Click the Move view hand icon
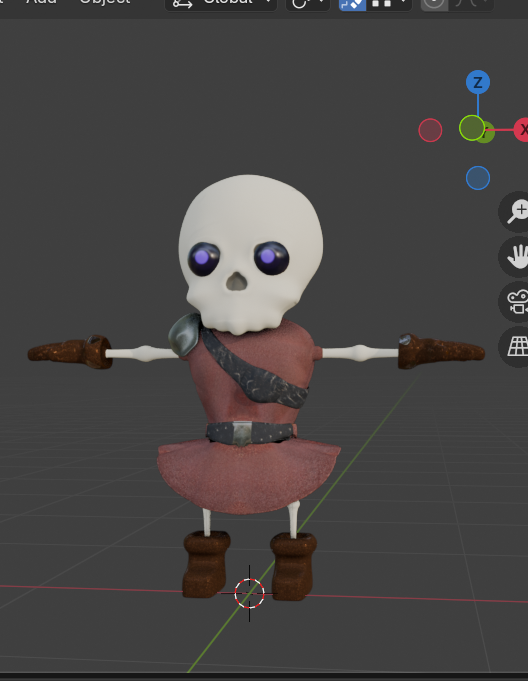 coord(516,257)
